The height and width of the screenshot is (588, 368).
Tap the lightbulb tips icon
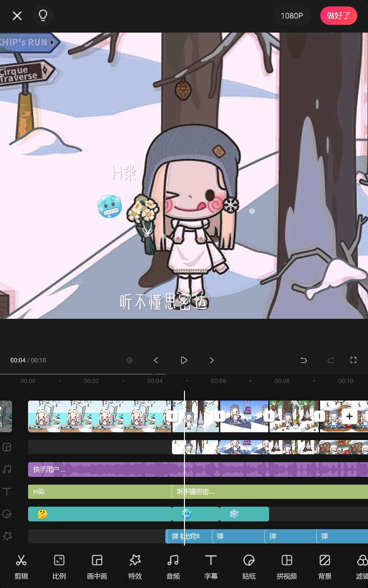click(43, 16)
